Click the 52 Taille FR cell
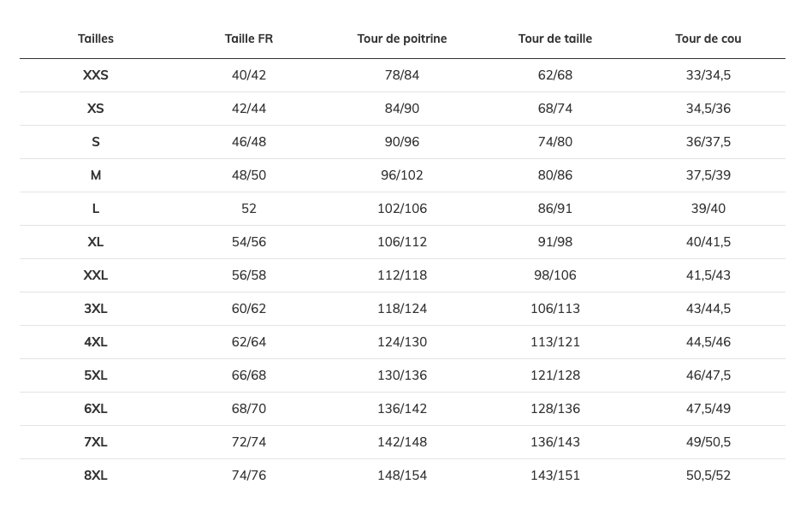Screen dimensions: 812x508 (249, 209)
